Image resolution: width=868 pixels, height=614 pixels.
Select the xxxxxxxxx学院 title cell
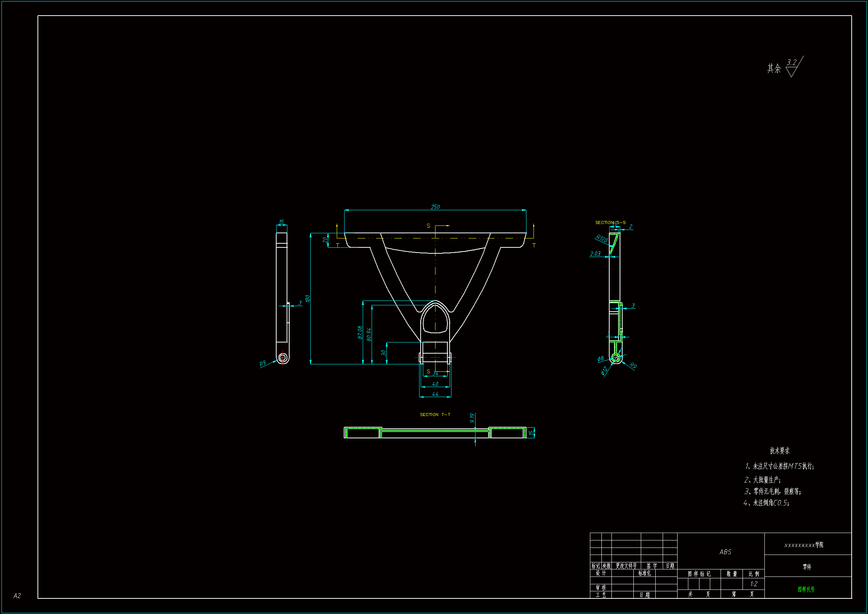pyautogui.click(x=804, y=545)
